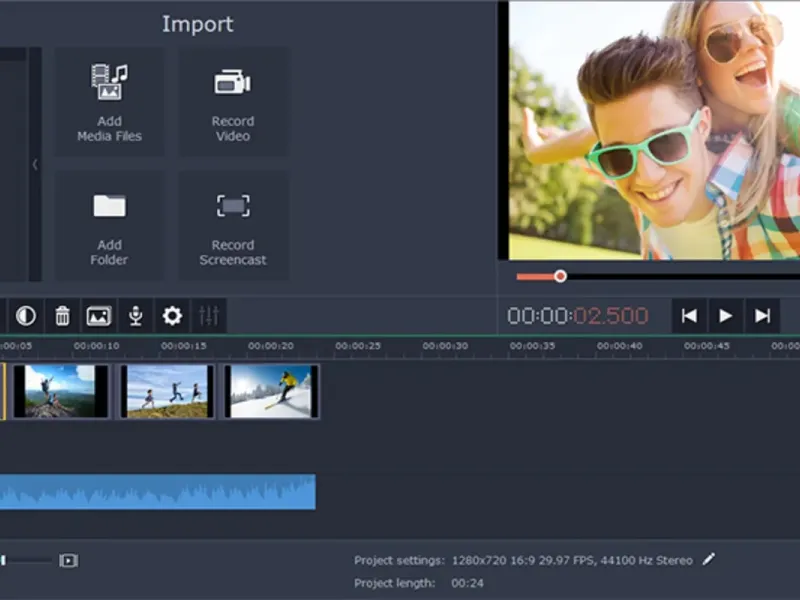Collapse the import panel side arrow
The width and height of the screenshot is (800, 600).
[35, 165]
